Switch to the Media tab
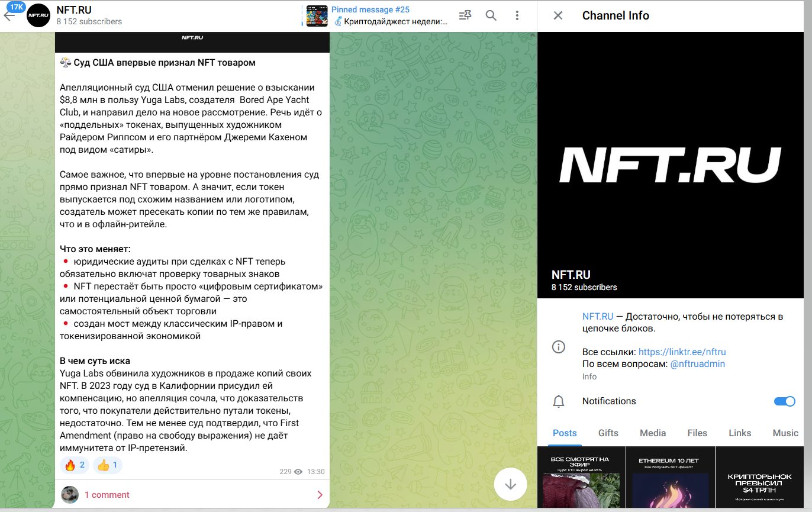 (x=653, y=433)
